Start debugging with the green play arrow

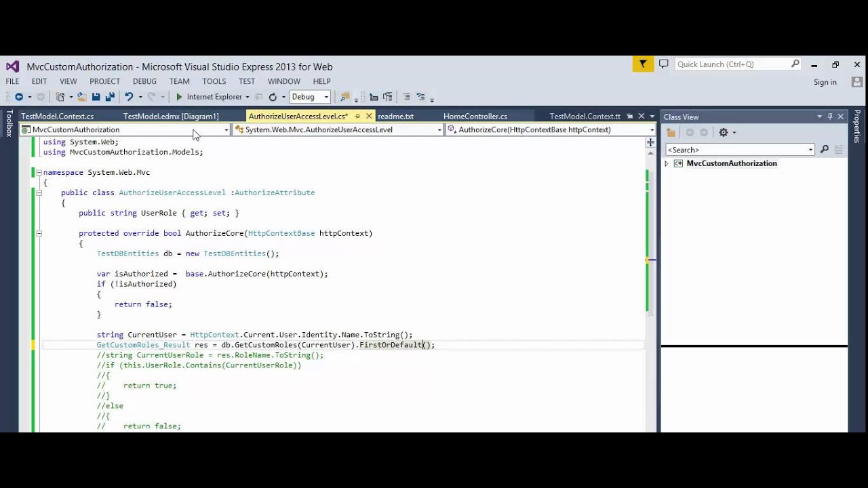tap(180, 97)
